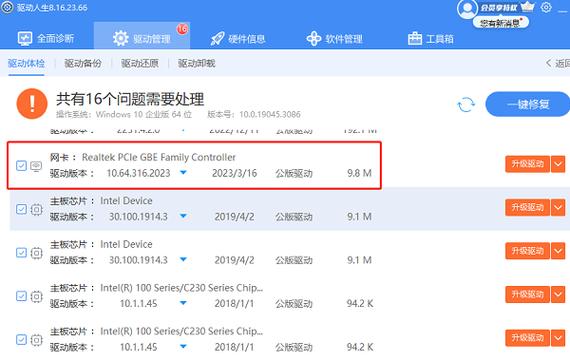Toggle checkbox for last Intel 100 Series row
The image size is (570, 361).
[x=21, y=340]
